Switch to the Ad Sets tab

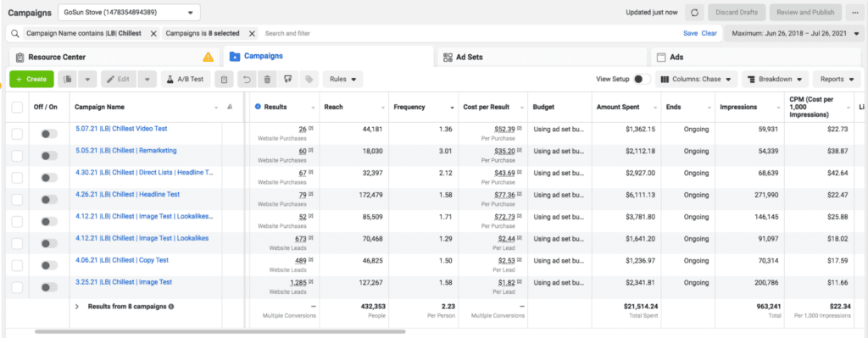click(x=542, y=57)
